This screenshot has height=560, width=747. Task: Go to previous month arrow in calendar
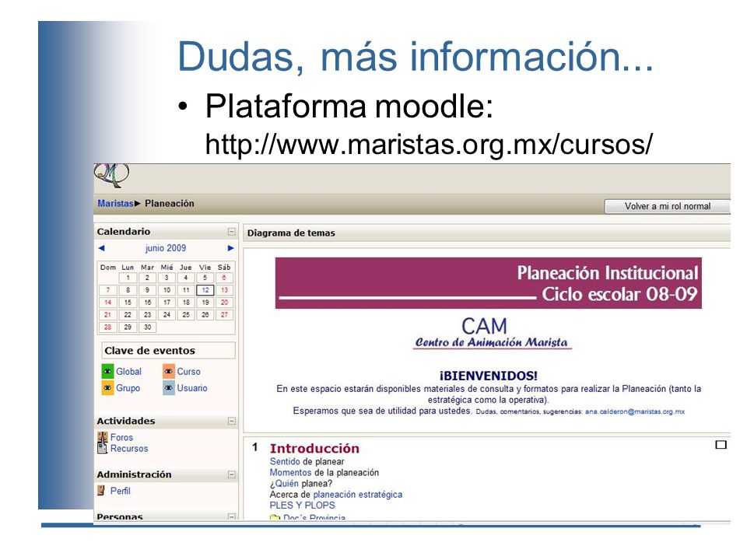point(101,248)
